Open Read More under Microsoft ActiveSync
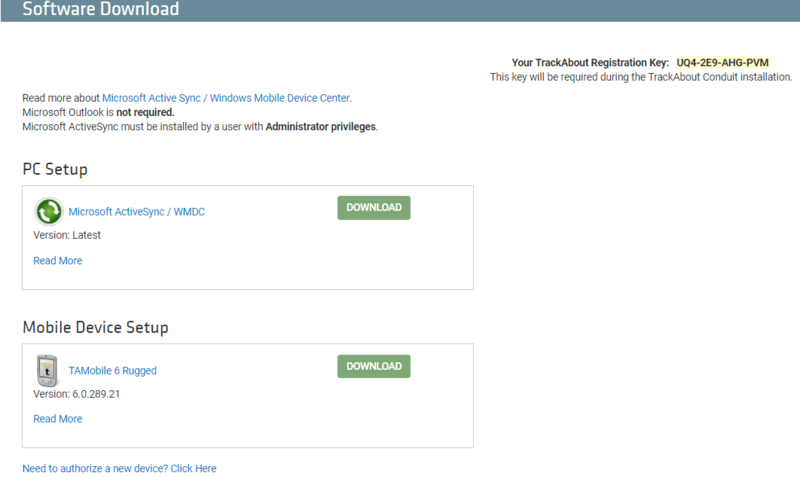 coord(58,261)
